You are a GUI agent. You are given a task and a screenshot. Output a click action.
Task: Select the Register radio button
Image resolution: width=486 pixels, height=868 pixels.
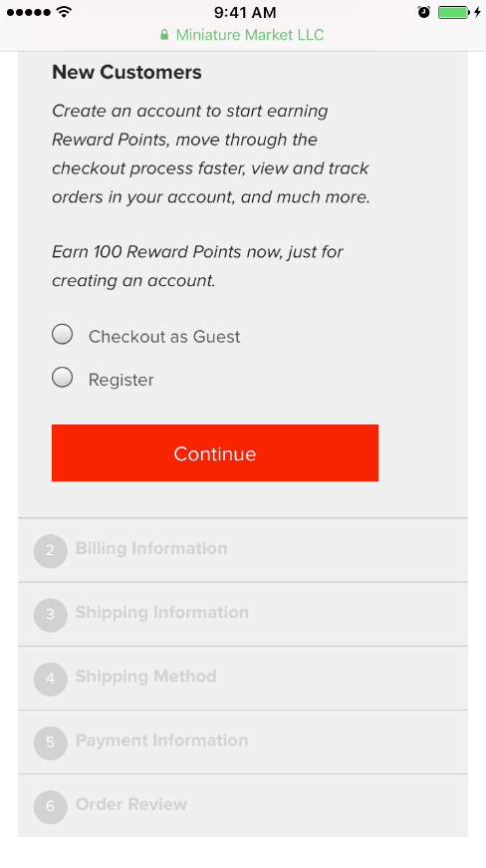pos(63,377)
